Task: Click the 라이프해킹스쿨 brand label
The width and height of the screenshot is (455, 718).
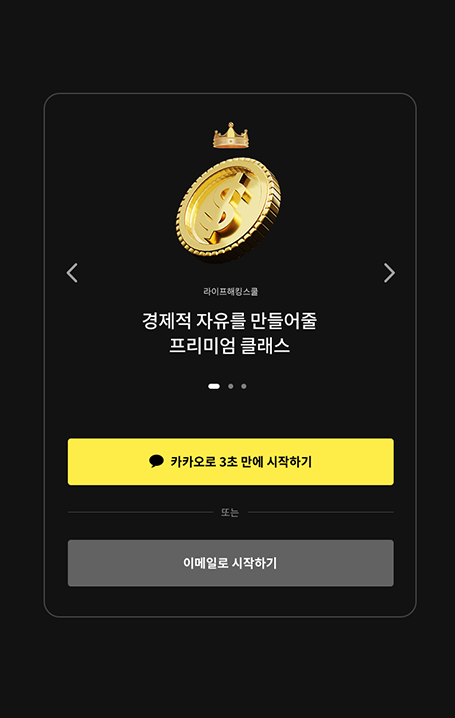Action: [x=231, y=292]
